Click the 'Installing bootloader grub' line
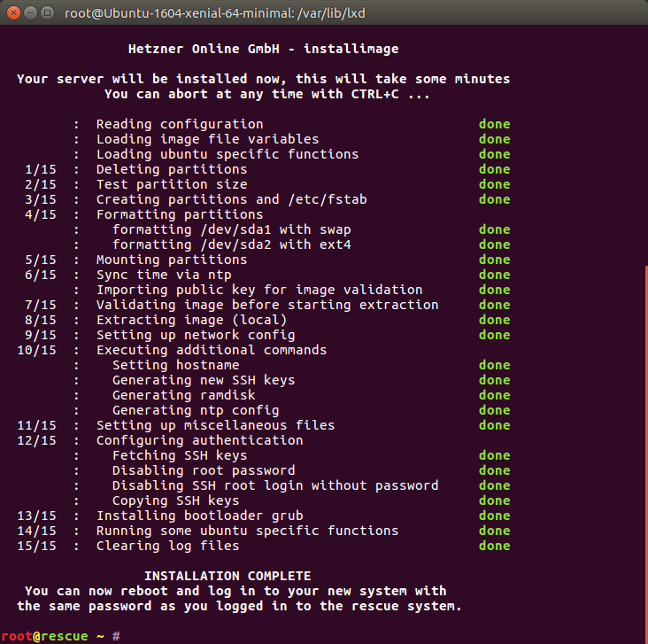 200,516
